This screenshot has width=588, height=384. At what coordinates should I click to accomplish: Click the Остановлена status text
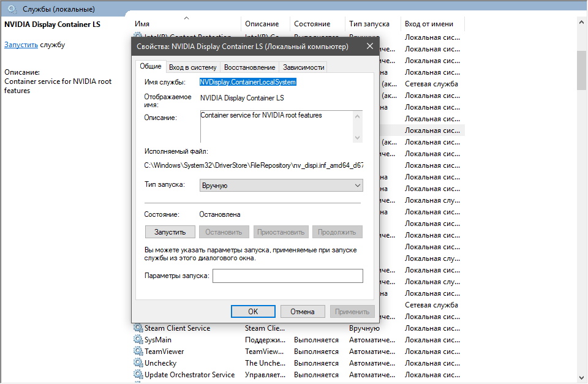pos(220,214)
